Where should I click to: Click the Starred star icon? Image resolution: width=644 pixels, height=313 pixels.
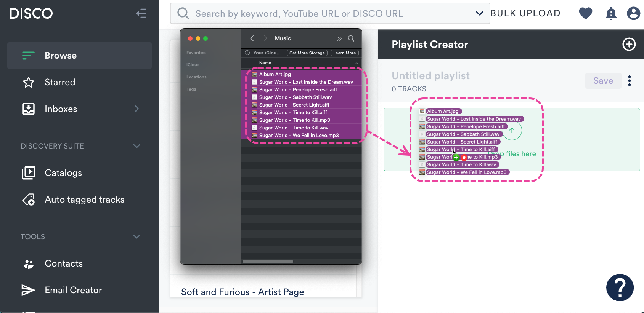tap(29, 82)
